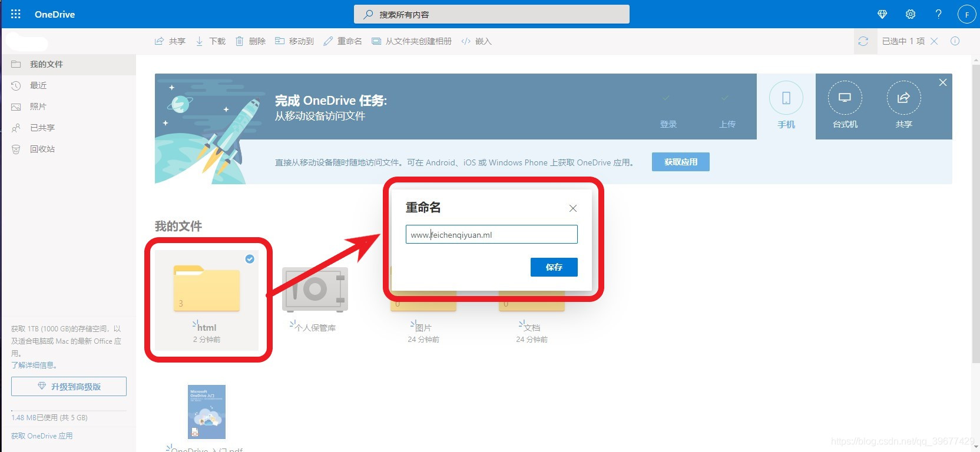Click the 我的文件 section heading

178,226
